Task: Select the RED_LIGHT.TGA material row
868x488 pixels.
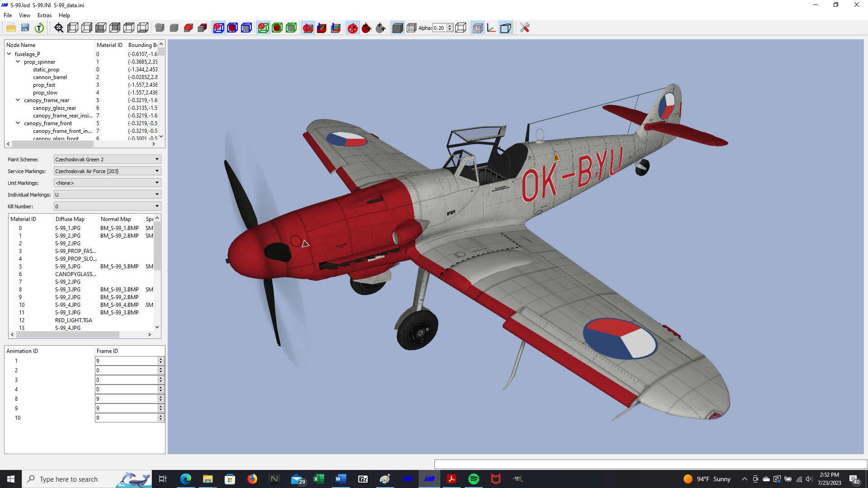Action: (x=74, y=320)
